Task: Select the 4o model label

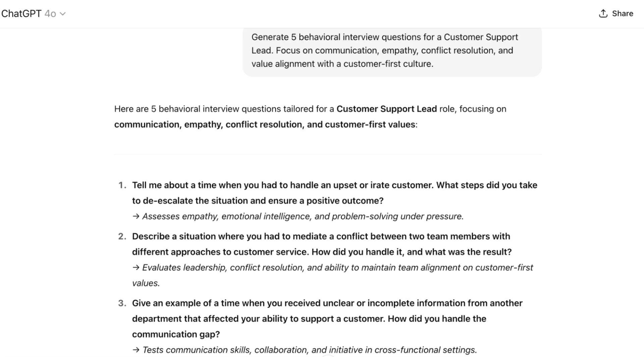Action: (x=50, y=14)
